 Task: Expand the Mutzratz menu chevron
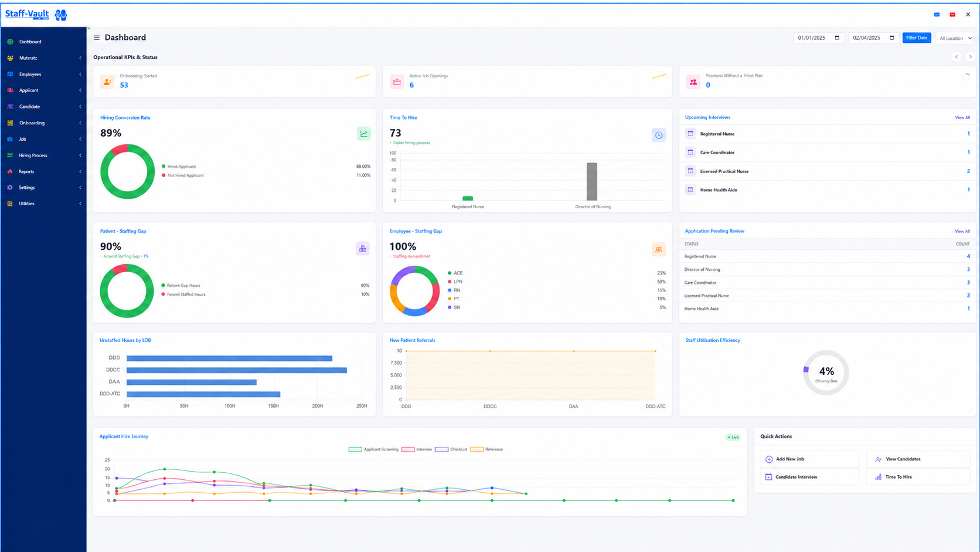click(x=80, y=58)
